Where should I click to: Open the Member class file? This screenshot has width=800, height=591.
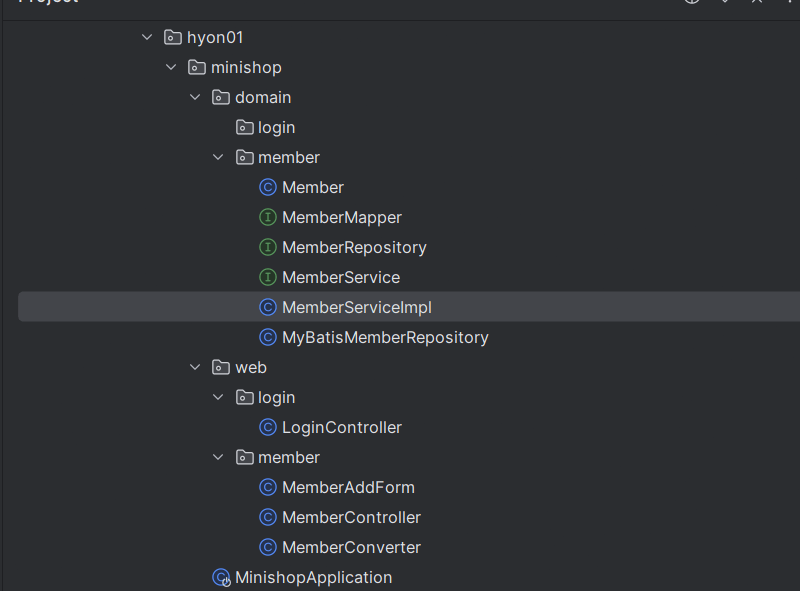click(x=313, y=188)
